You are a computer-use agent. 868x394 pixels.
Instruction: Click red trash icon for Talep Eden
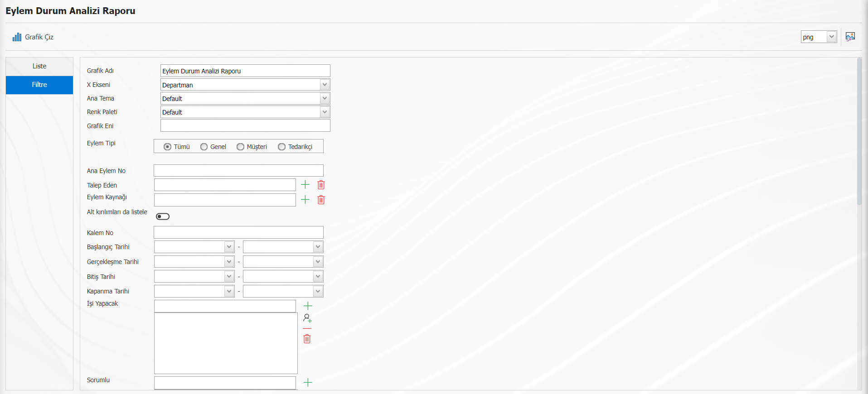click(x=321, y=185)
